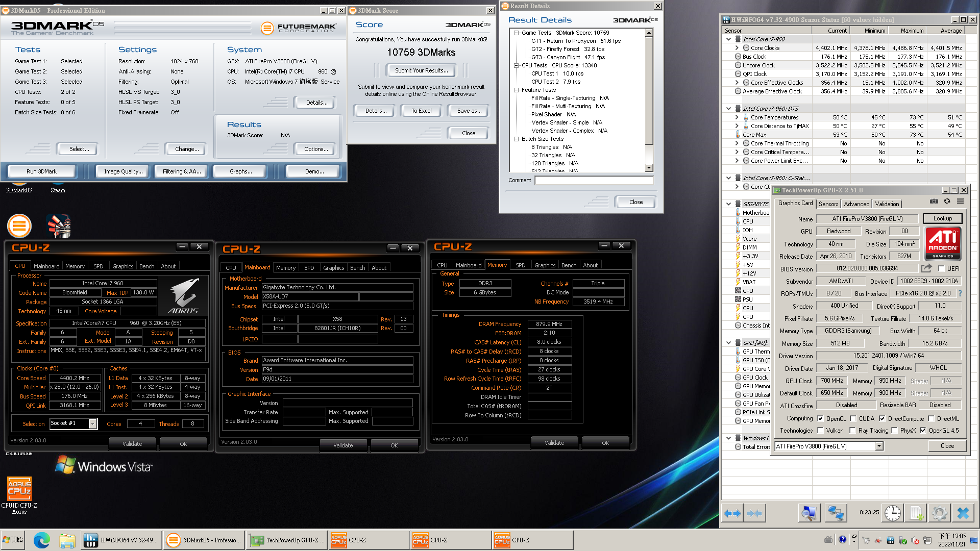Click the Submit Your Results button
980x551 pixels.
coord(421,70)
